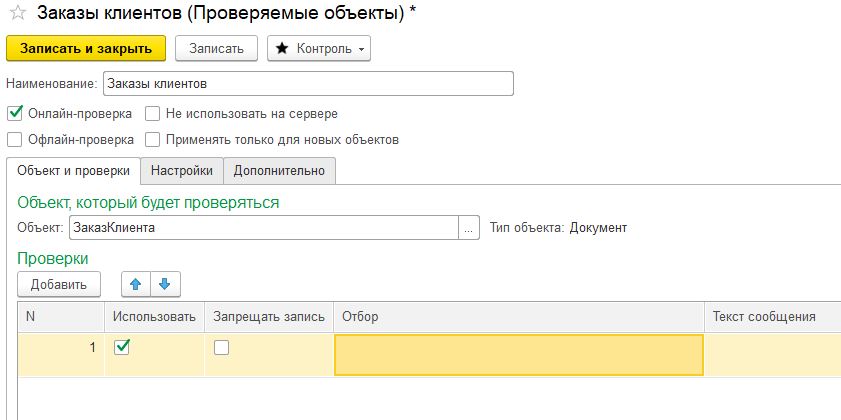Enable the Офлайн-проверка checkbox
This screenshot has height=420, width=841.
pyautogui.click(x=15, y=140)
